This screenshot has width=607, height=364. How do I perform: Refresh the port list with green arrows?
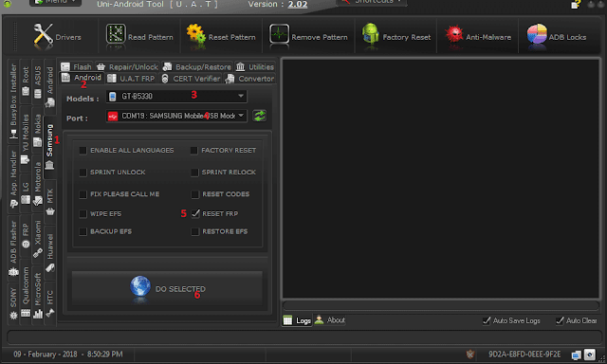[259, 116]
